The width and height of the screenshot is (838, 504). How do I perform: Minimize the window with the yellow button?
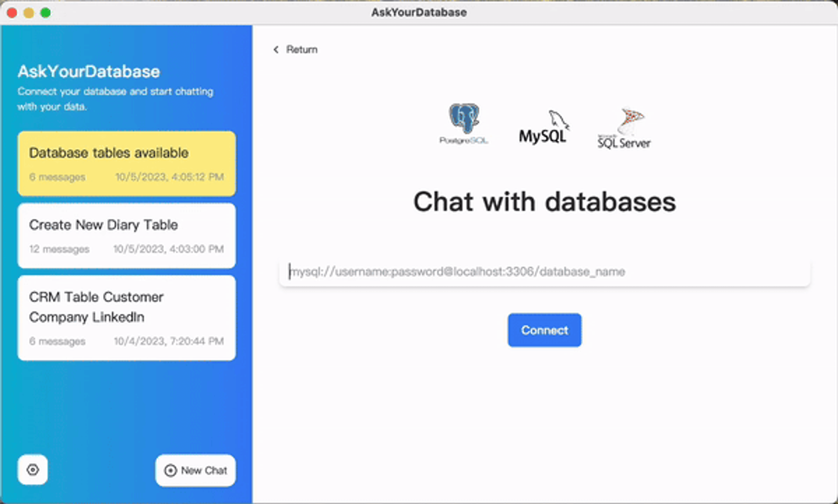(x=29, y=13)
